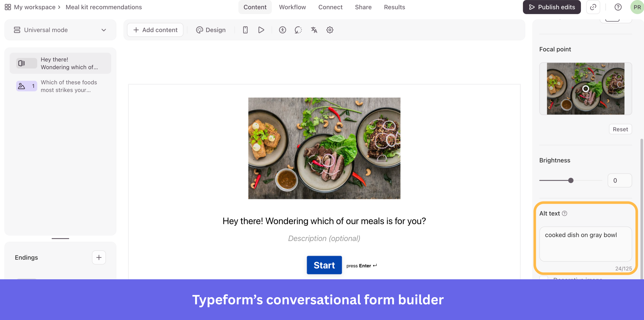Reset the focal point

coord(620,129)
